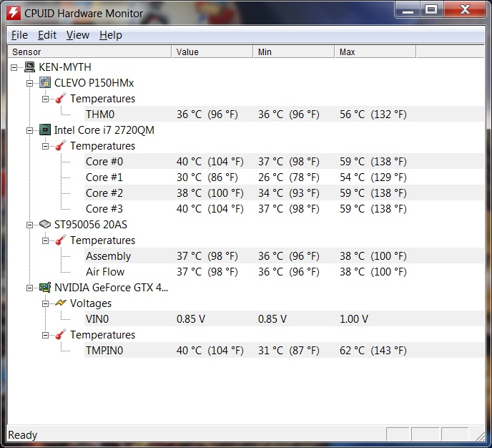The height and width of the screenshot is (448, 492).
Task: Select the Core #0 row
Action: [284, 161]
